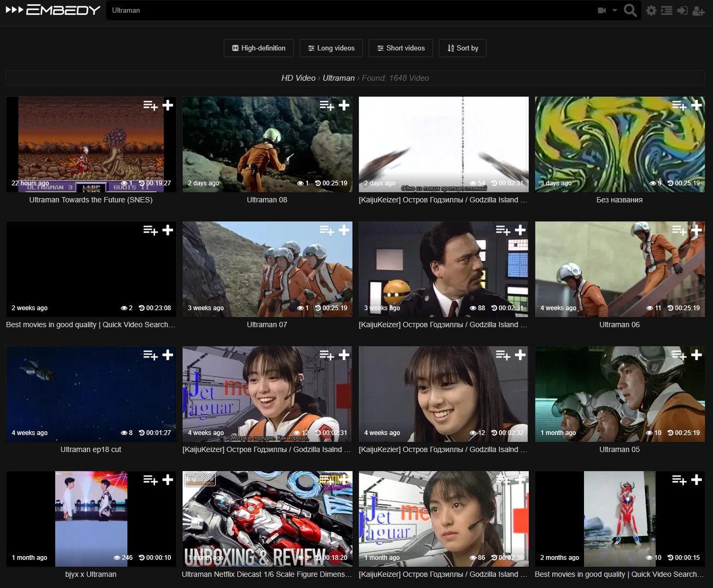Add Ultraman 08 to playlist queue icon
The width and height of the screenshot is (713, 588).
(327, 106)
